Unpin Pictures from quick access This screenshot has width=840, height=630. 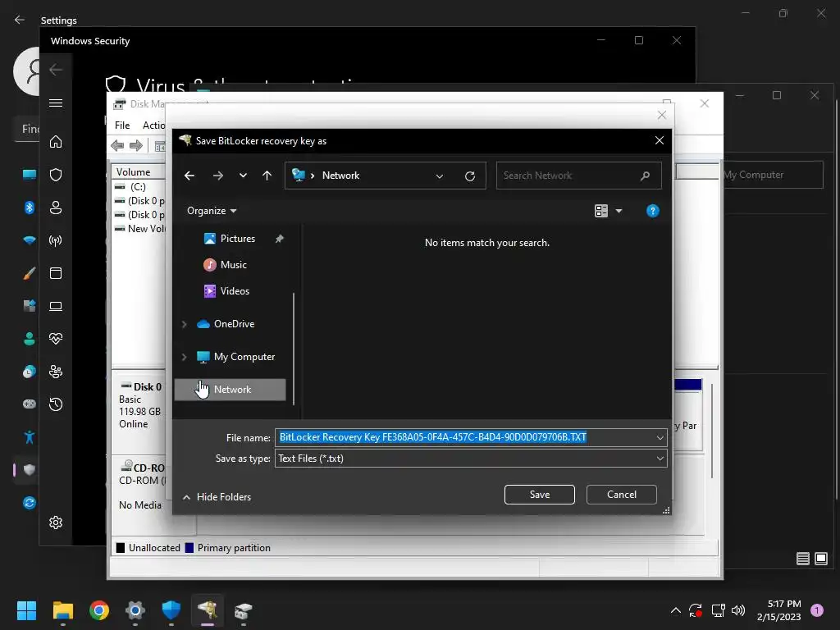pyautogui.click(x=279, y=239)
